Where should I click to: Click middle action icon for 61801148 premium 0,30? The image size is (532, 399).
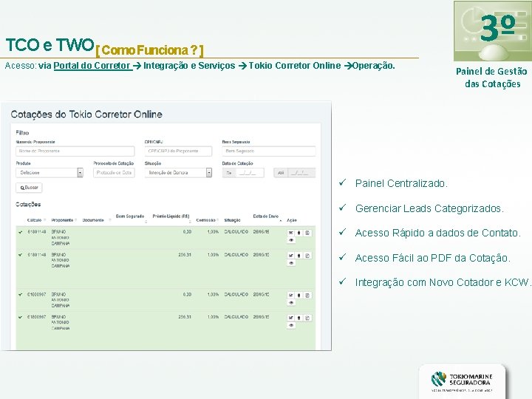[x=299, y=233]
